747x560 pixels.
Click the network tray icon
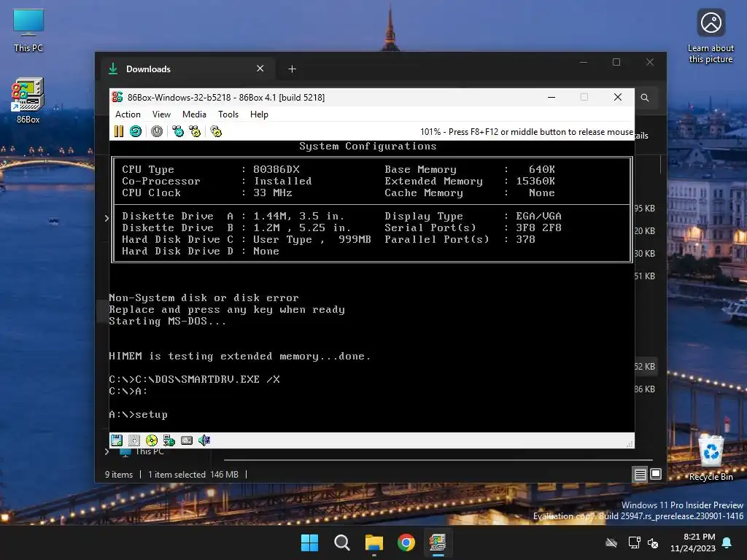tap(634, 542)
